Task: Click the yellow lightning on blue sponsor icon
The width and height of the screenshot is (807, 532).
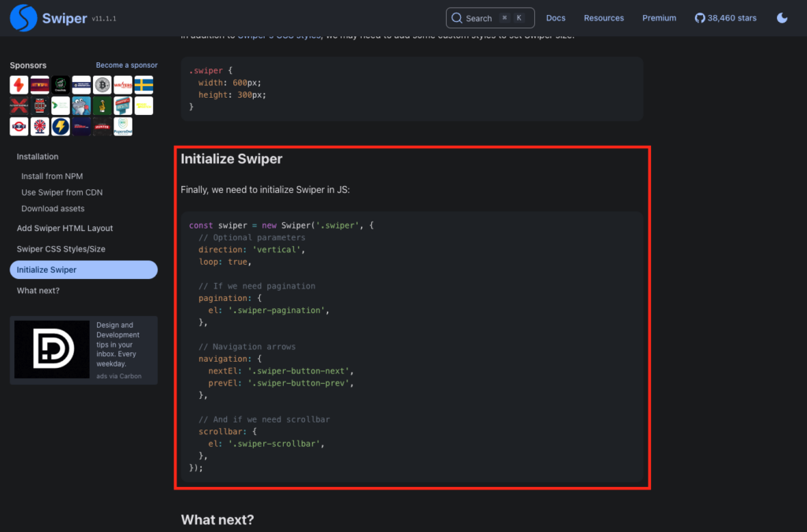Action: 60,127
